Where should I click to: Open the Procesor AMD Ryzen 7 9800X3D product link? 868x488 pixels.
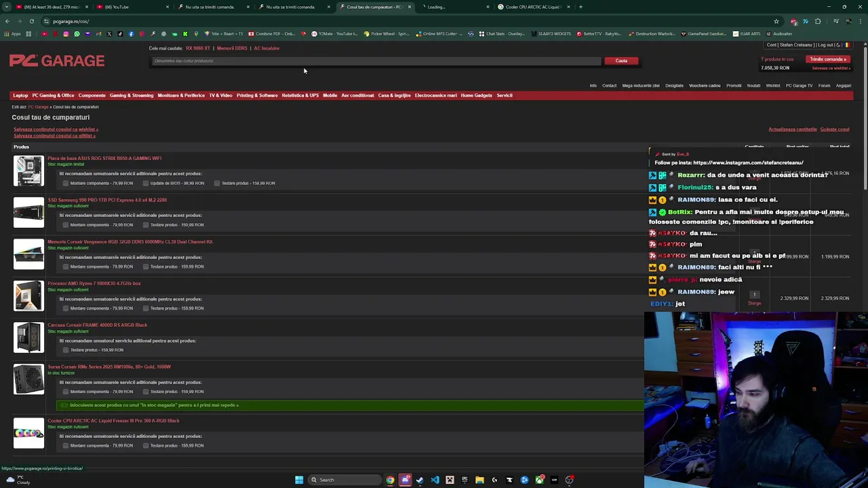[94, 283]
